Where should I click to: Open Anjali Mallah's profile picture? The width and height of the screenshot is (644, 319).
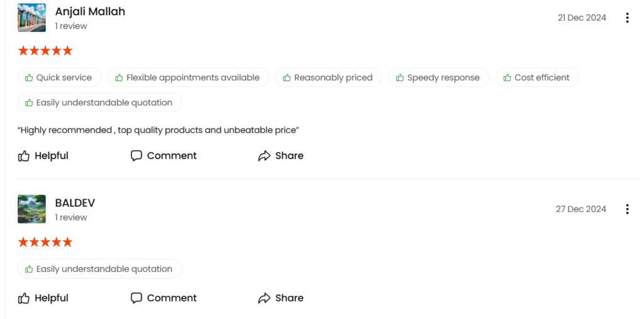(31, 18)
